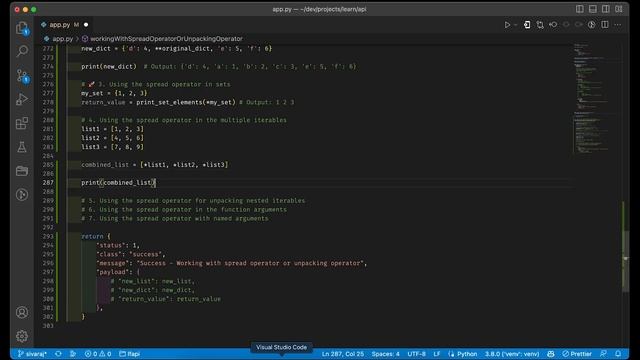The image size is (640, 360).
Task: Click the list1 = [1, 2, 3] line
Action: tap(112, 129)
